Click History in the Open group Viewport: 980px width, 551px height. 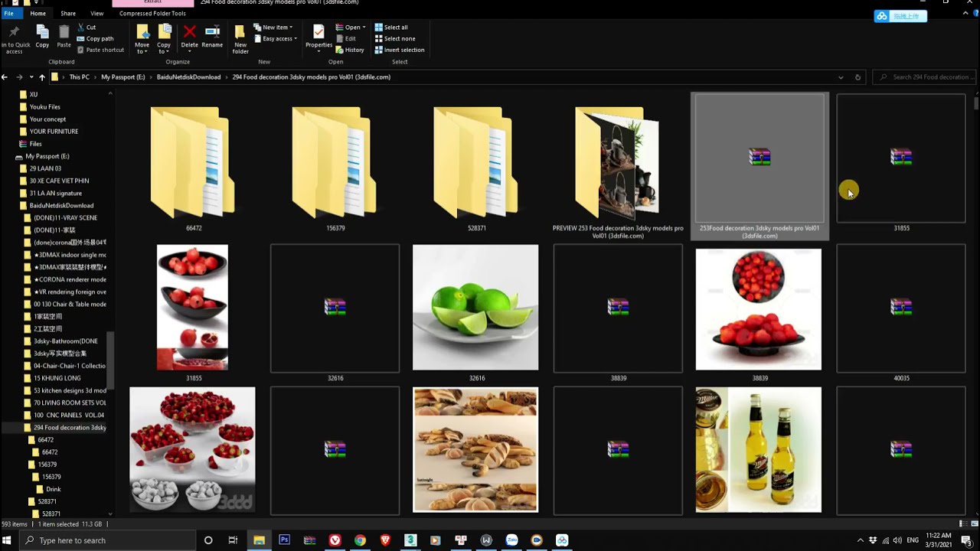click(350, 50)
